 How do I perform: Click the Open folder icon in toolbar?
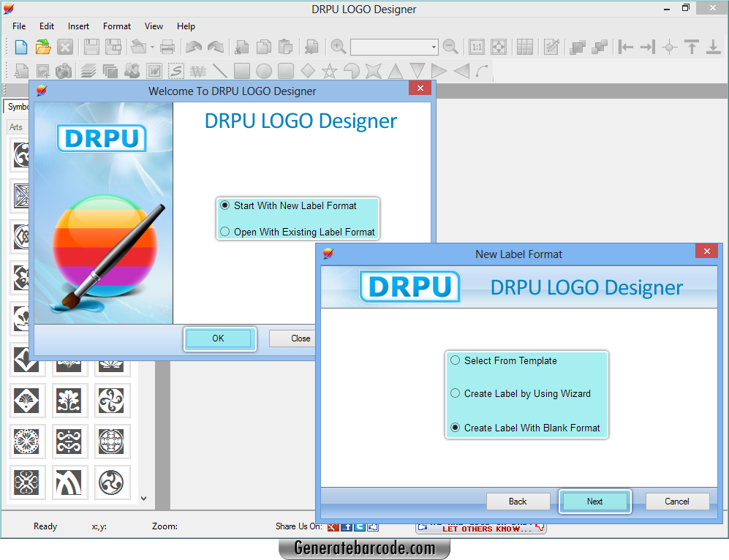click(43, 47)
